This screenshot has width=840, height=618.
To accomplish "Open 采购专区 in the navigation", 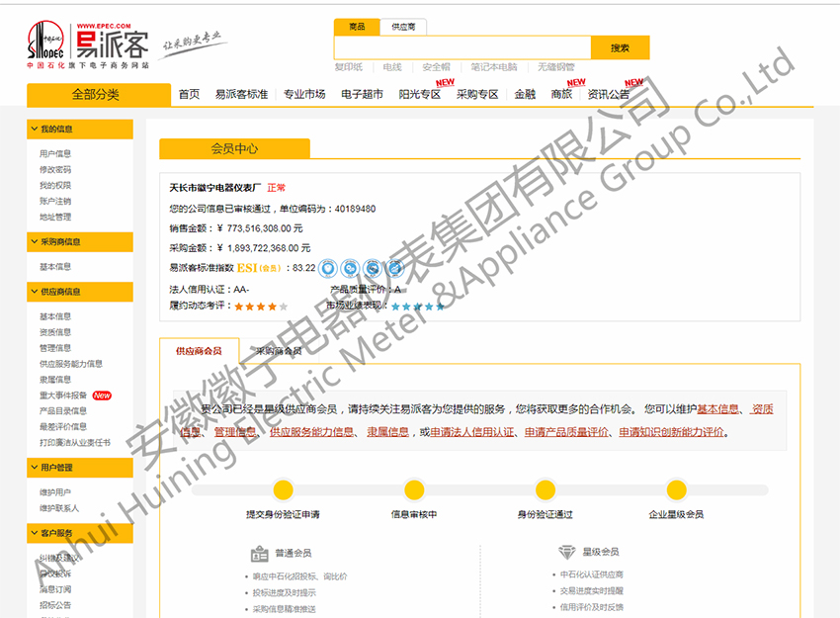I will click(x=477, y=94).
